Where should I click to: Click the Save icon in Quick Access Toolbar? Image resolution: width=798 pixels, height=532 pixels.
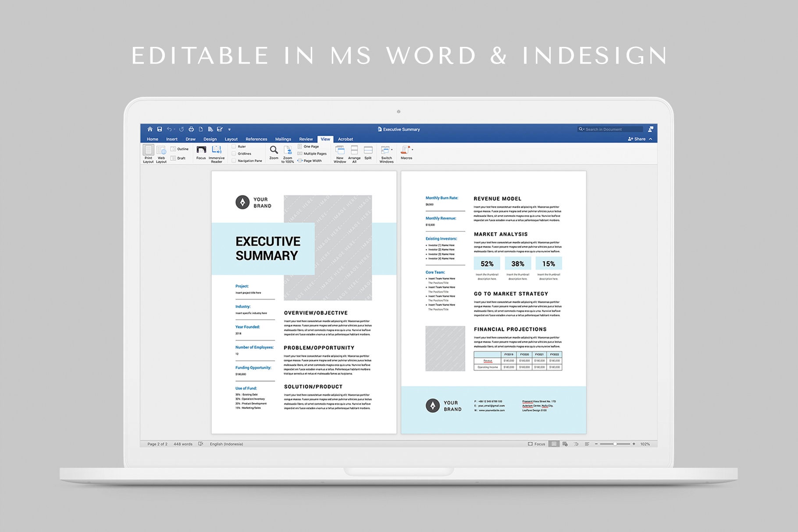160,129
